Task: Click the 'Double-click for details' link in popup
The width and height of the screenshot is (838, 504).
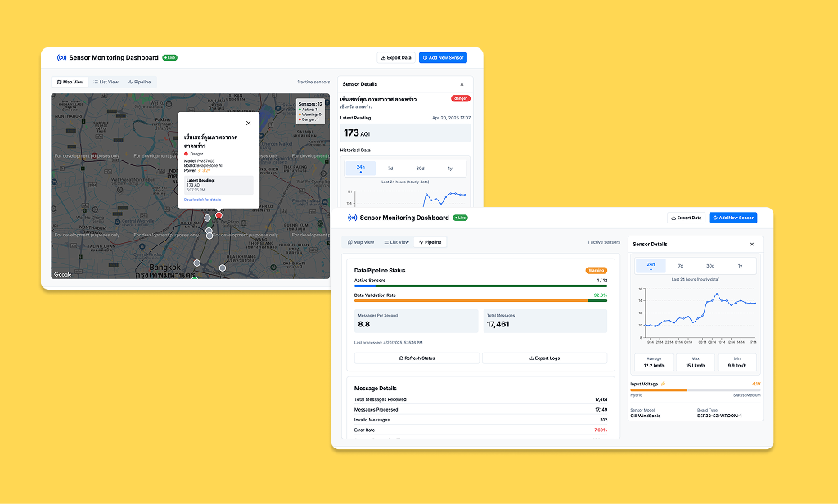Action: [202, 199]
